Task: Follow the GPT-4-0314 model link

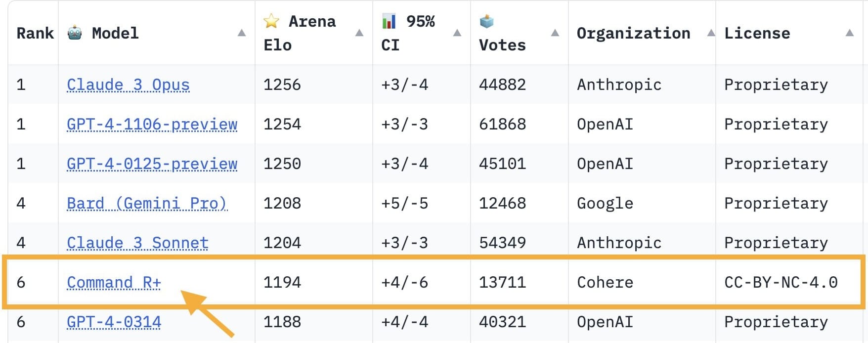Action: pos(114,322)
